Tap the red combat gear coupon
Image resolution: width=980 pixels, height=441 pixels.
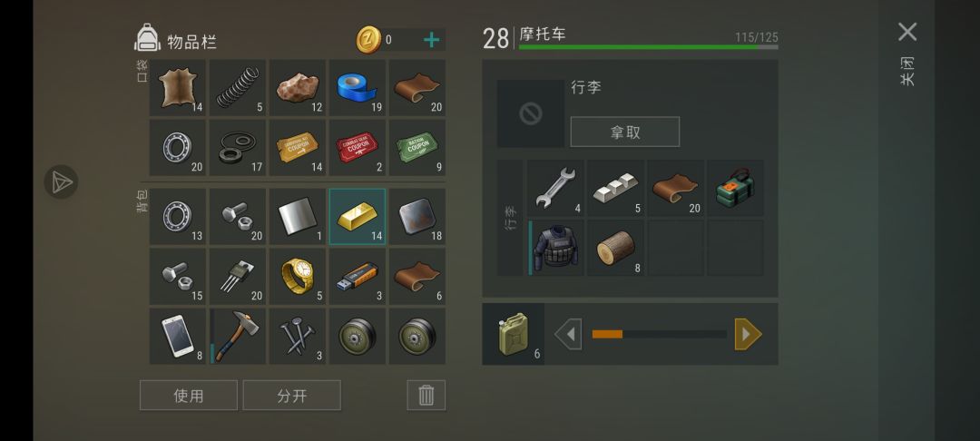(357, 147)
